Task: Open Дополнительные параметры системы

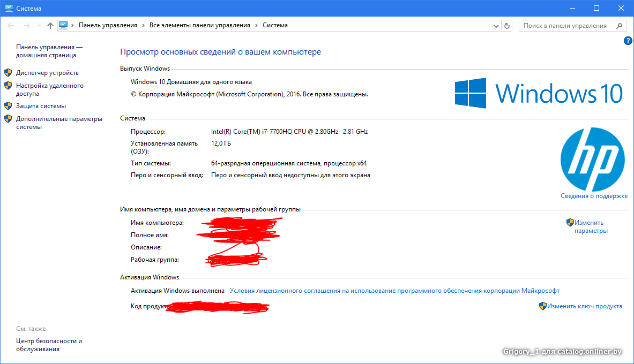Action: pos(59,123)
